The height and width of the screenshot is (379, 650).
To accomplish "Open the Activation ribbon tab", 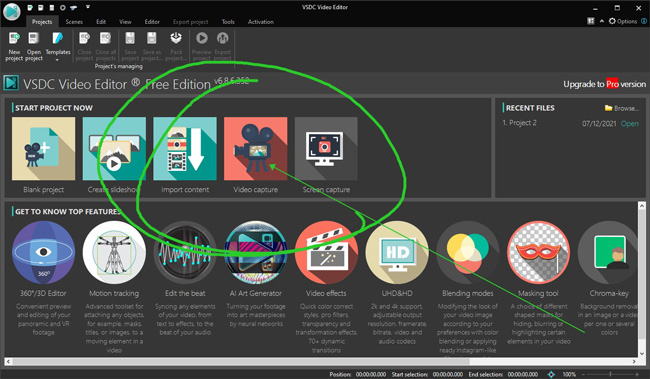I will tap(261, 22).
